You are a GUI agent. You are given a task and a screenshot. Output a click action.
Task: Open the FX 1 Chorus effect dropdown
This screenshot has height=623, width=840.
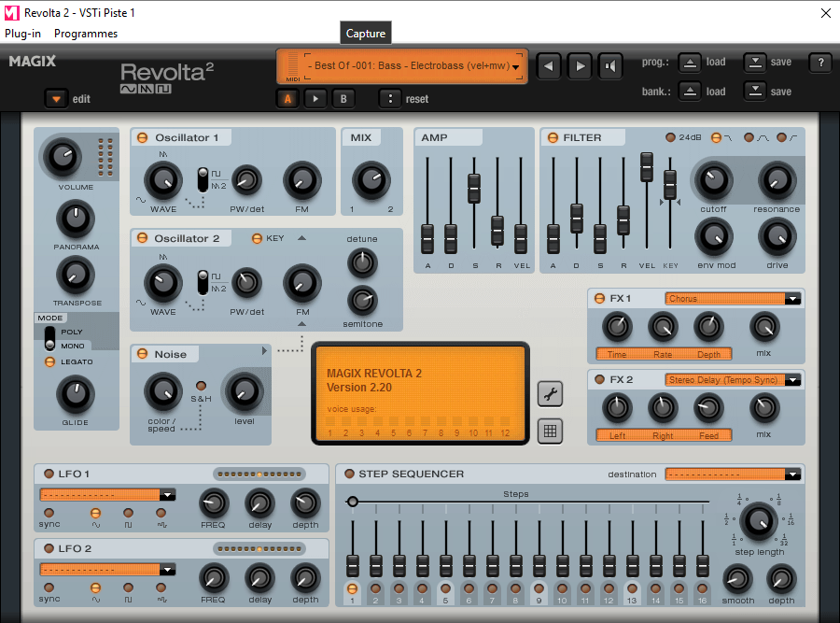792,299
